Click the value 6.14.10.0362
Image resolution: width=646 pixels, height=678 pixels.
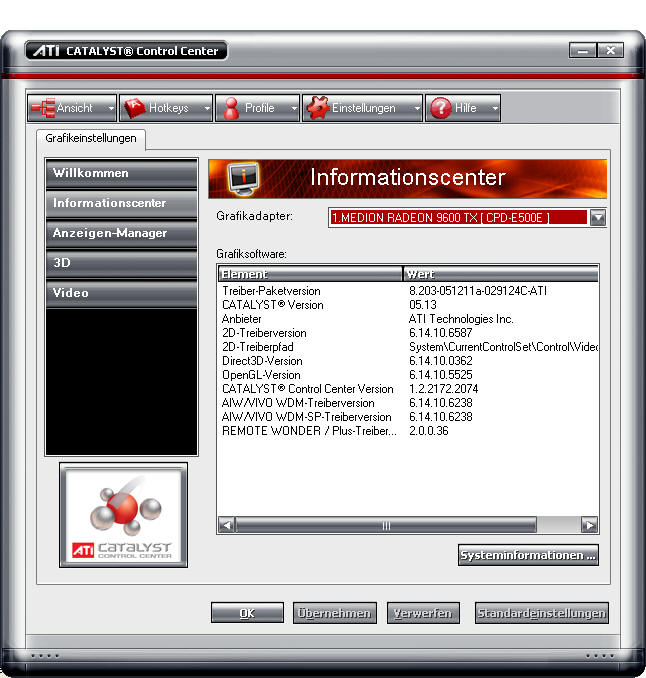pyautogui.click(x=441, y=361)
